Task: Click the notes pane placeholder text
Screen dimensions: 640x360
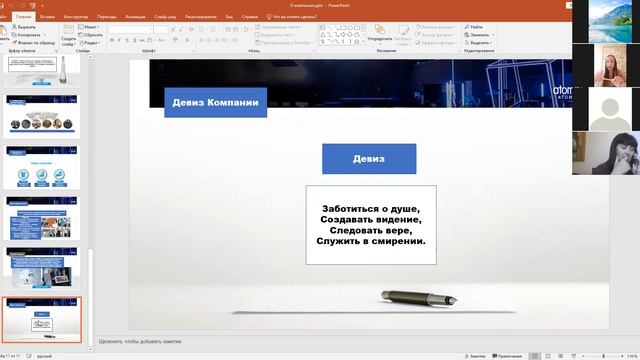Action: pyautogui.click(x=140, y=341)
